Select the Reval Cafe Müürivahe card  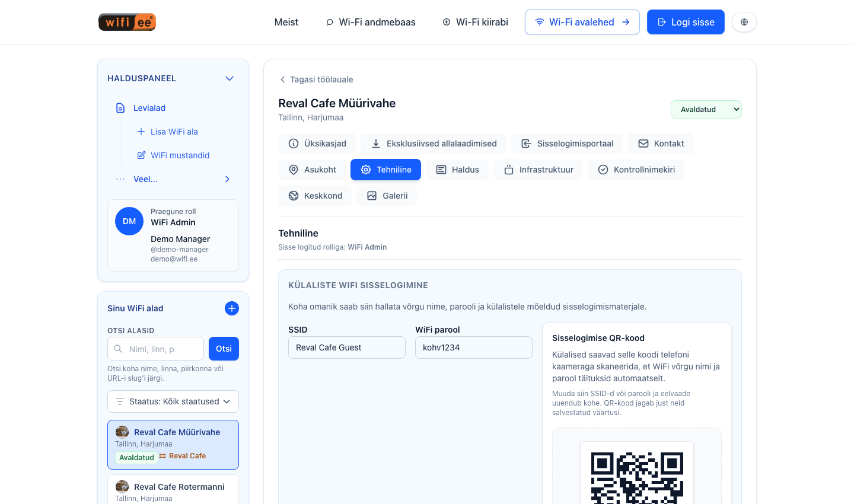[173, 445]
